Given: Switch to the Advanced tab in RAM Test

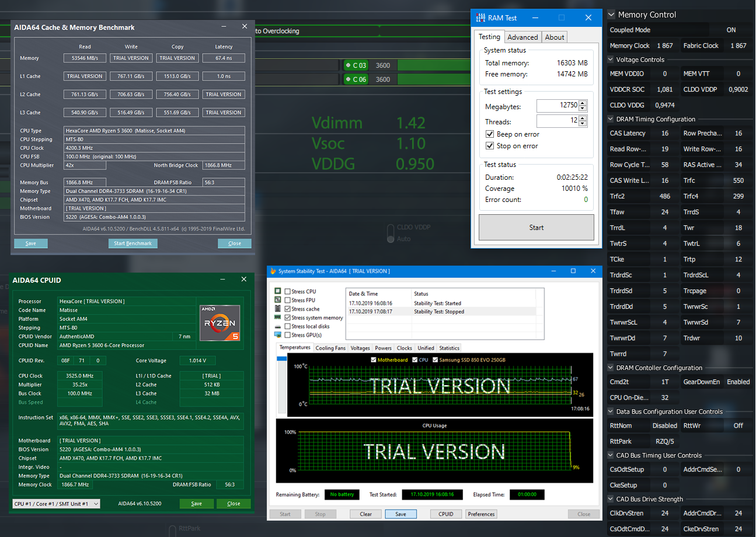Looking at the screenshot, I should click(x=522, y=37).
